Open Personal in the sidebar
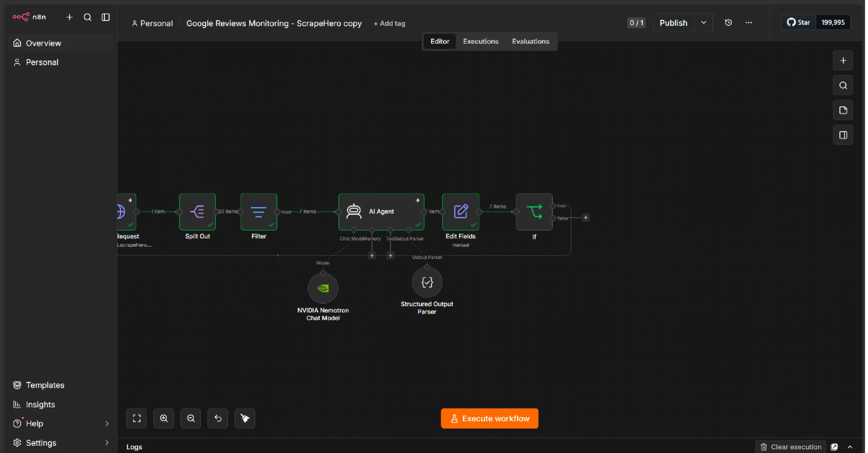This screenshot has width=868, height=453. click(61, 62)
